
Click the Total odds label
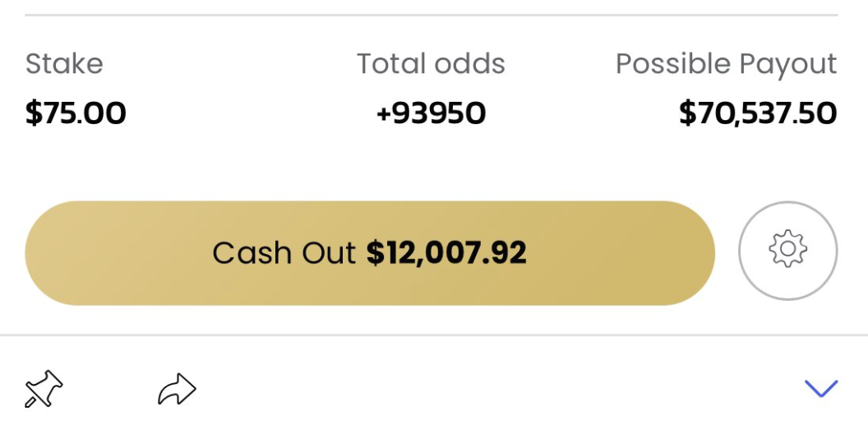pyautogui.click(x=431, y=63)
